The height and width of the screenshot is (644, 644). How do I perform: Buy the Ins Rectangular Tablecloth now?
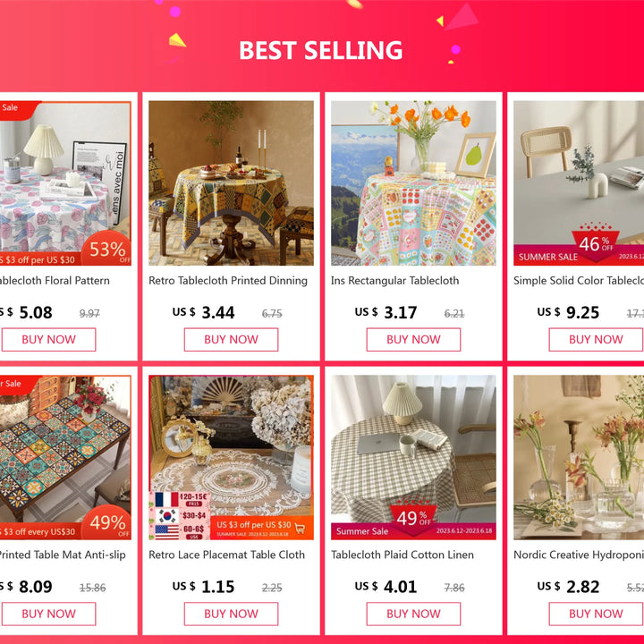pyautogui.click(x=413, y=340)
